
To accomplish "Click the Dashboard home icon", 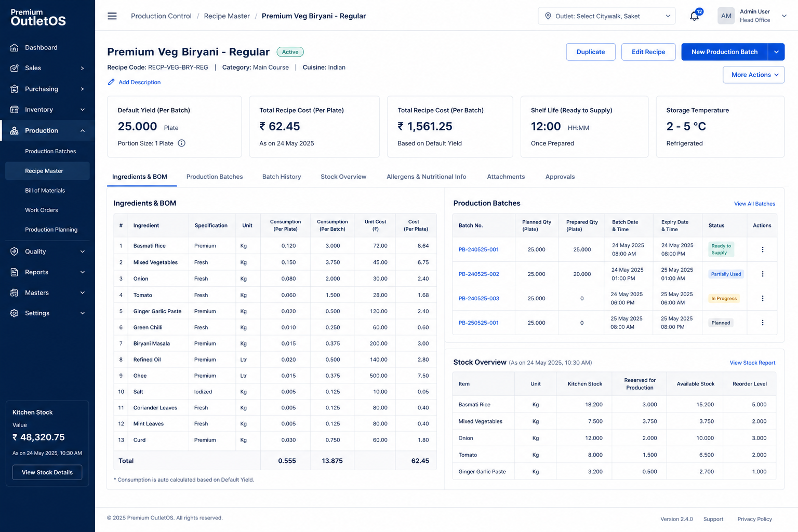I will tap(15, 48).
